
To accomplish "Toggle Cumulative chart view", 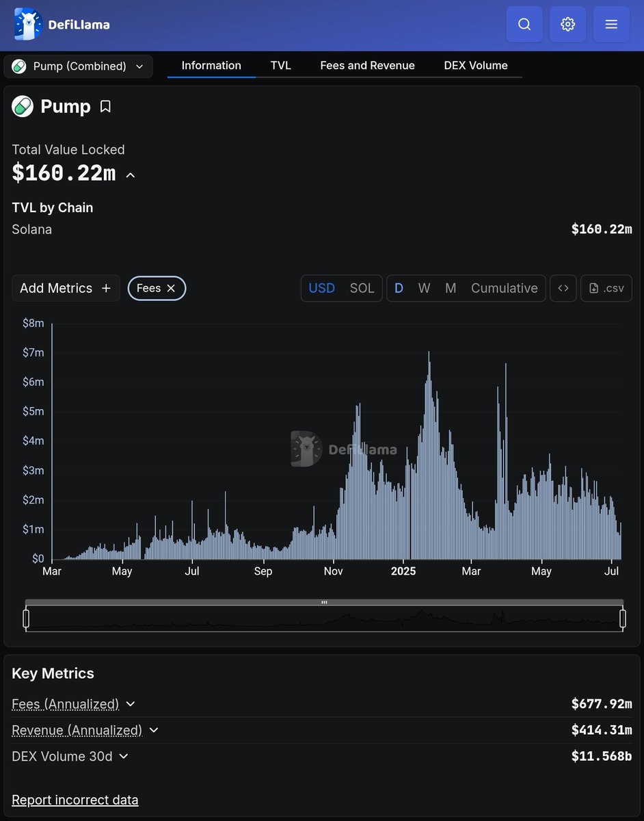I will 505,288.
